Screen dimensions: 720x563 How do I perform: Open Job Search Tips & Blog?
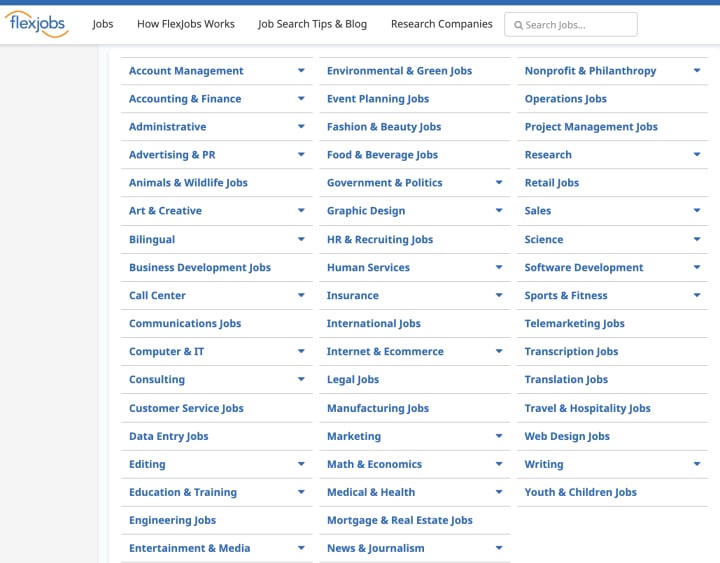[x=312, y=24]
